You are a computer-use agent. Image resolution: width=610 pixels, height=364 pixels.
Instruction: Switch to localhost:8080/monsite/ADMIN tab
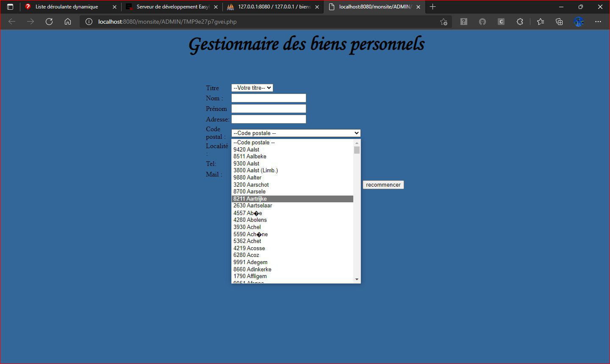[374, 7]
